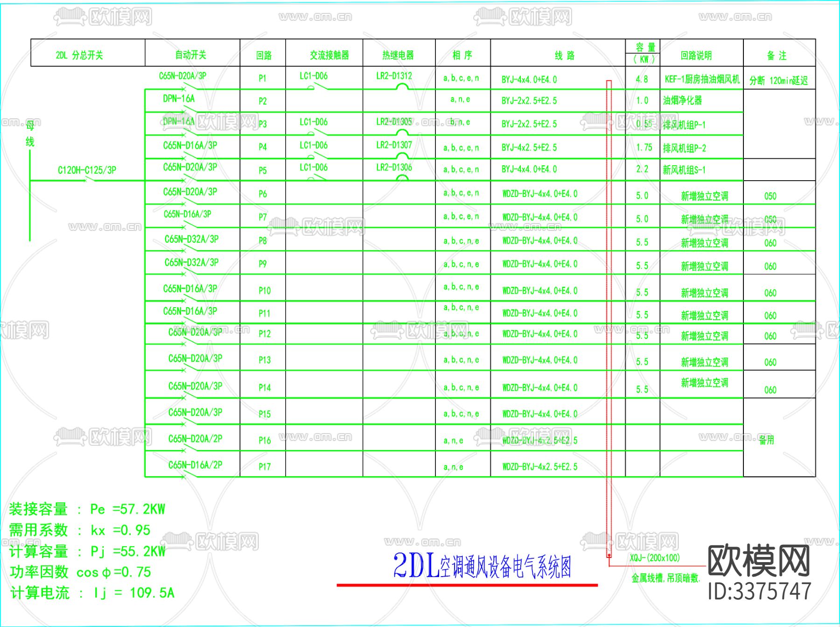Screen dimensions: 840x627
Task: Click the "回路说明" column header
Action: tap(696, 56)
